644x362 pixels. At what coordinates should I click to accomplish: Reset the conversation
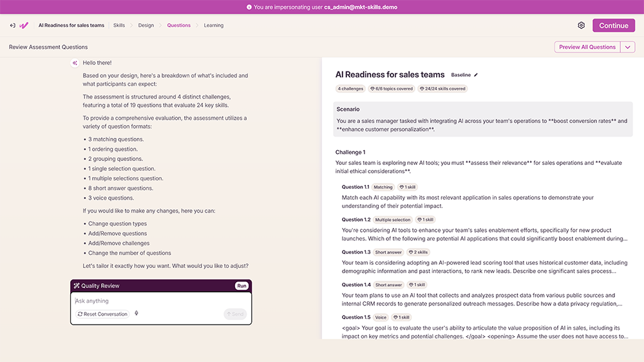click(x=103, y=314)
